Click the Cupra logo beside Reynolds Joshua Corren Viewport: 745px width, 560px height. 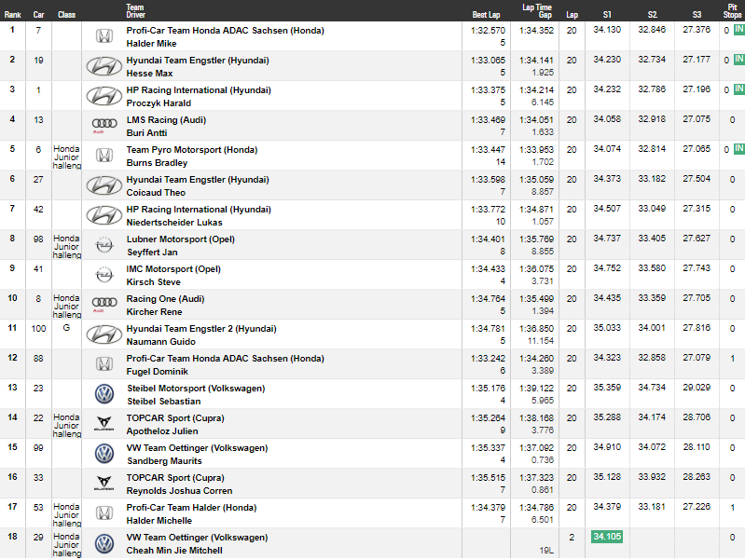pos(104,483)
